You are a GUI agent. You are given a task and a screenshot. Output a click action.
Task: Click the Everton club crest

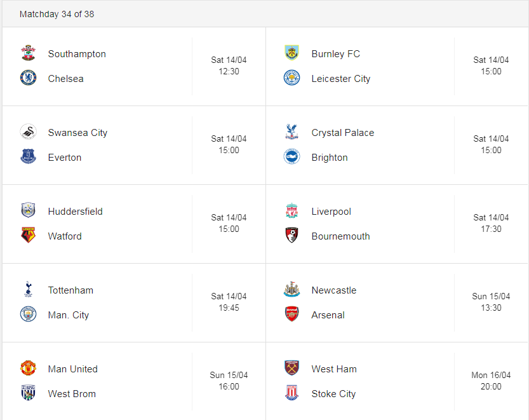tap(29, 156)
